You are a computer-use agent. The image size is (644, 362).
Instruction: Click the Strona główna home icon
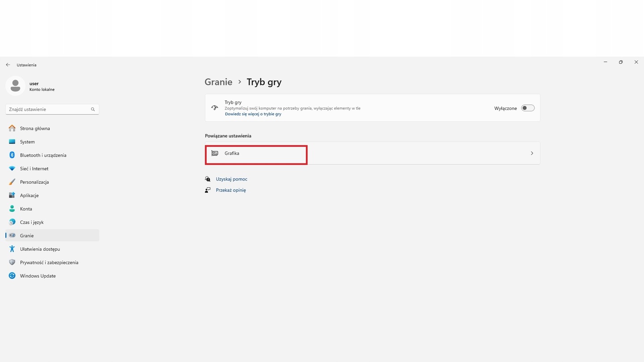point(12,128)
